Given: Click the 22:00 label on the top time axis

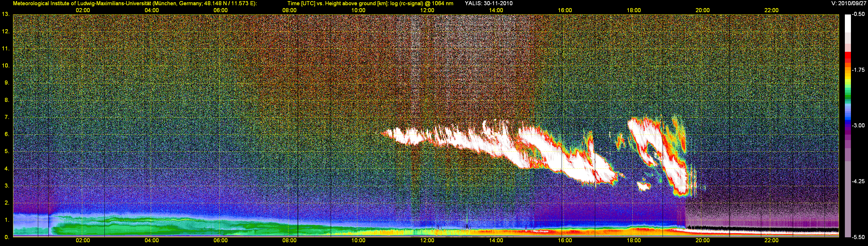Looking at the screenshot, I should tap(771, 10).
